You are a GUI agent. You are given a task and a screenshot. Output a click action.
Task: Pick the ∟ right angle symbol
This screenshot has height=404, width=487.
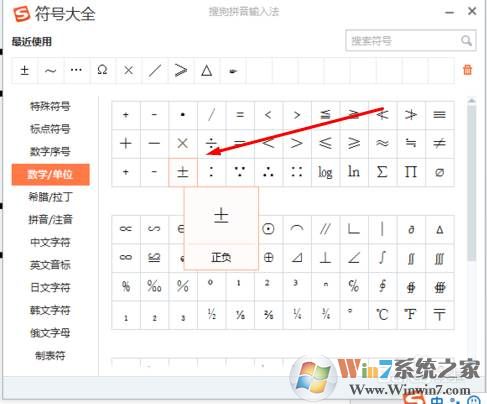coord(354,229)
